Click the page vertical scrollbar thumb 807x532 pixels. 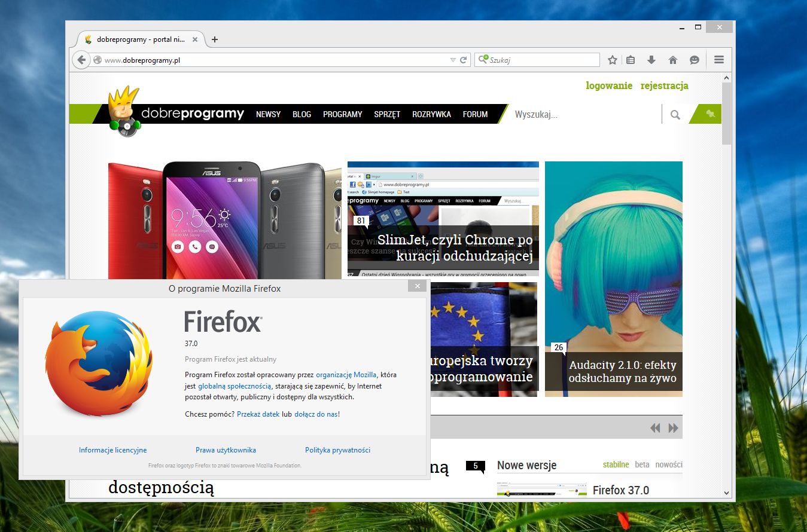click(x=727, y=114)
